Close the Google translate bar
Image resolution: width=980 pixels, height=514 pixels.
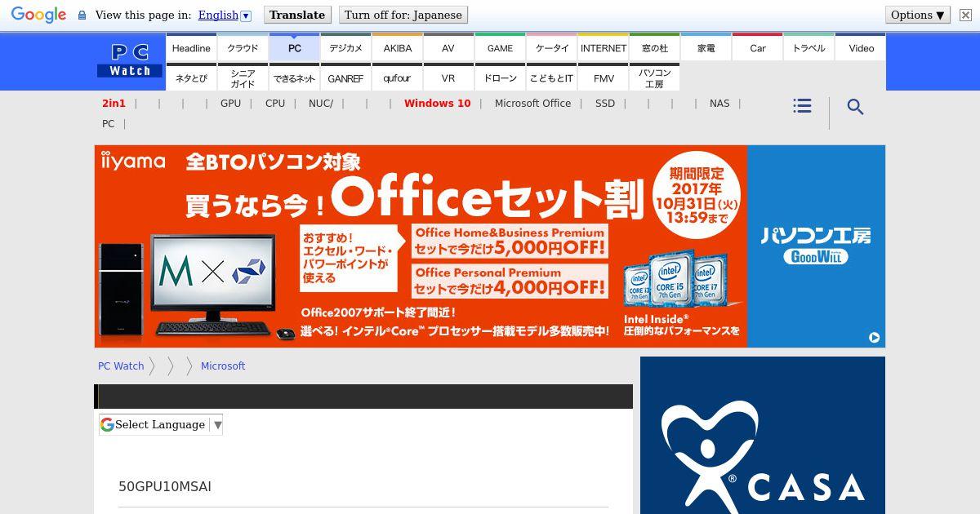(x=965, y=15)
